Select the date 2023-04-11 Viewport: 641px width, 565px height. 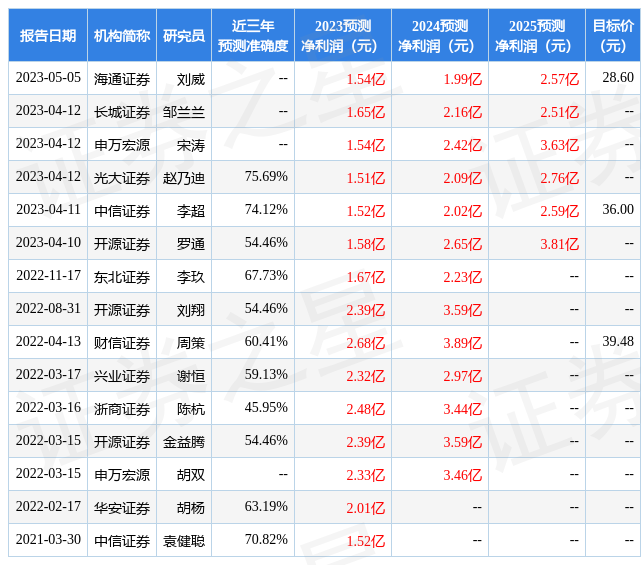48,210
